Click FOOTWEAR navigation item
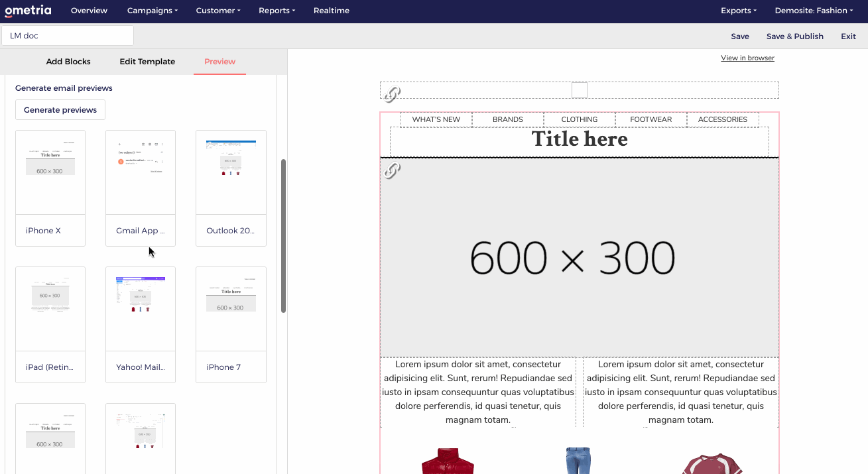 651,119
